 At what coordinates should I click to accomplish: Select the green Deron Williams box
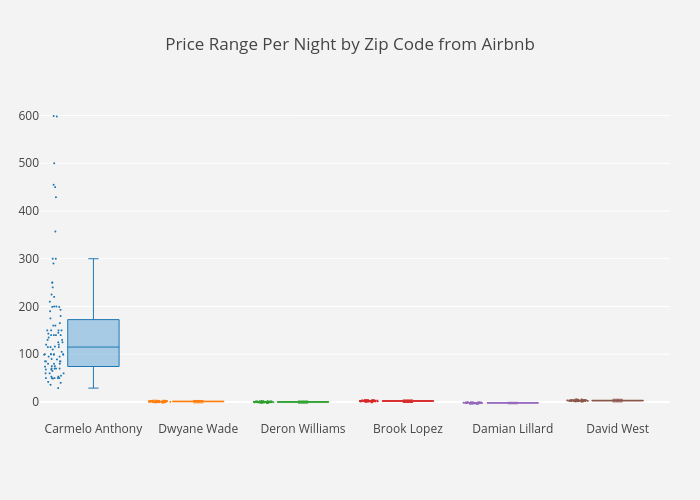point(303,402)
